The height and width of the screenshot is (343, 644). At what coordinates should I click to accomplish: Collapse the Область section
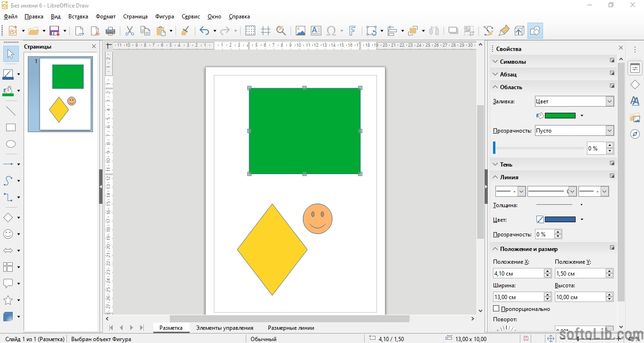[496, 87]
